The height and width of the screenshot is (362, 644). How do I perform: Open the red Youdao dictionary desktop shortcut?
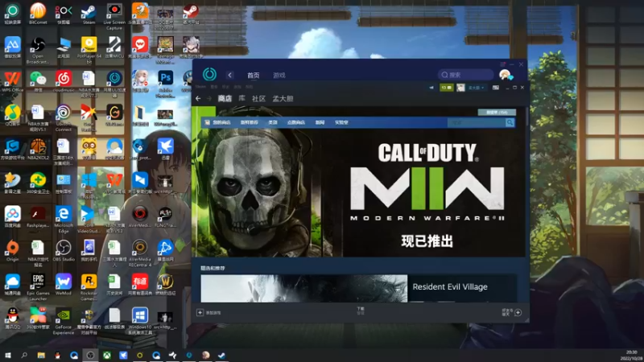click(139, 284)
